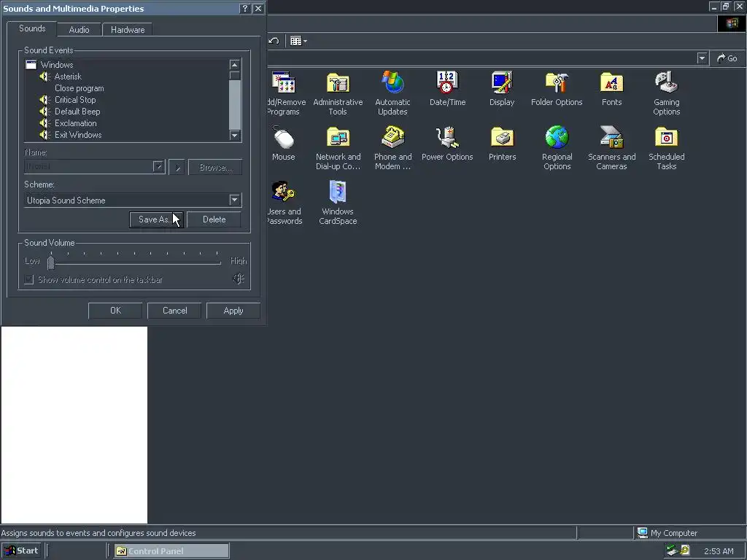Viewport: 747px width, 560px height.
Task: Select the Sounds tab
Action: point(32,28)
